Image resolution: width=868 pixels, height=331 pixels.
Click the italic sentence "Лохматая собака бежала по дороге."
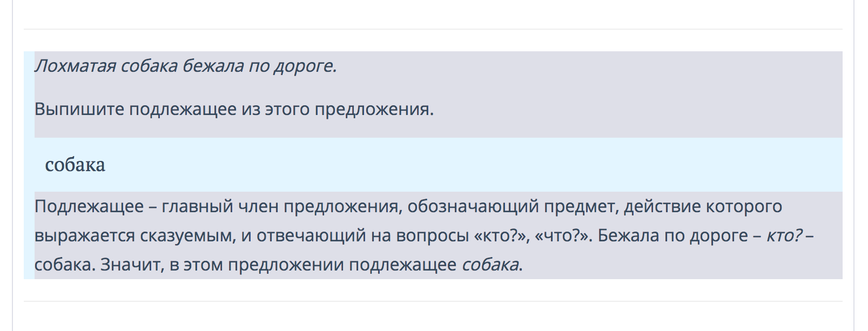(x=185, y=66)
